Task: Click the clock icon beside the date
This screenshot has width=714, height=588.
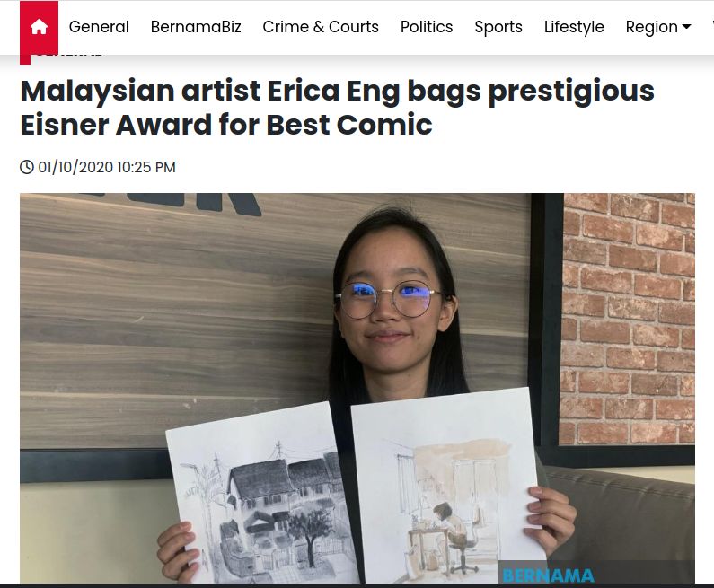Action: click(27, 167)
